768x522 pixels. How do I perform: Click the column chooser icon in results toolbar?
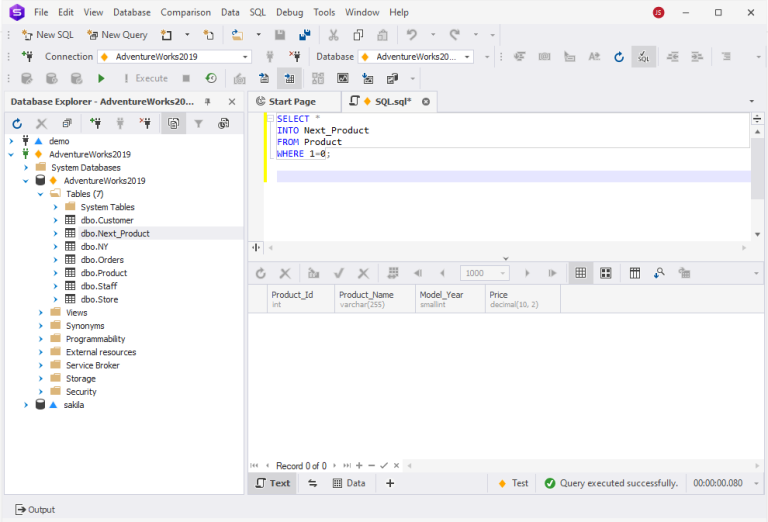click(x=635, y=273)
